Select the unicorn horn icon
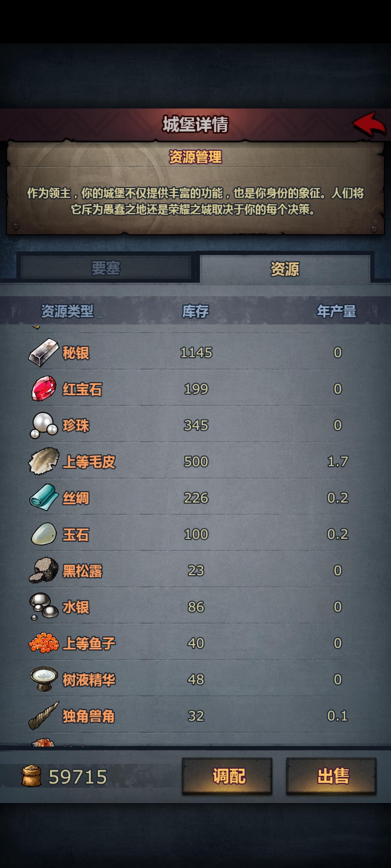391x868 pixels. click(43, 716)
